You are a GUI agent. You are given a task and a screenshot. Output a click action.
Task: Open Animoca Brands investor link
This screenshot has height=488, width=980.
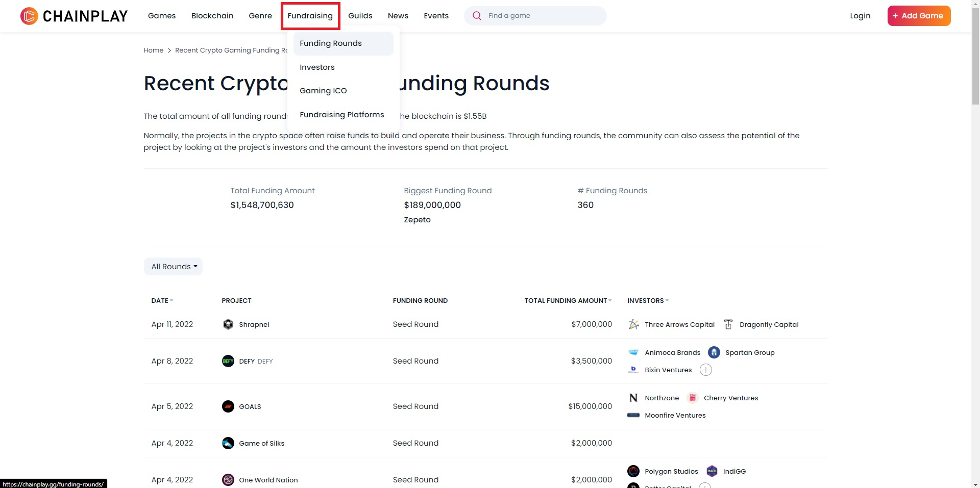pos(673,352)
